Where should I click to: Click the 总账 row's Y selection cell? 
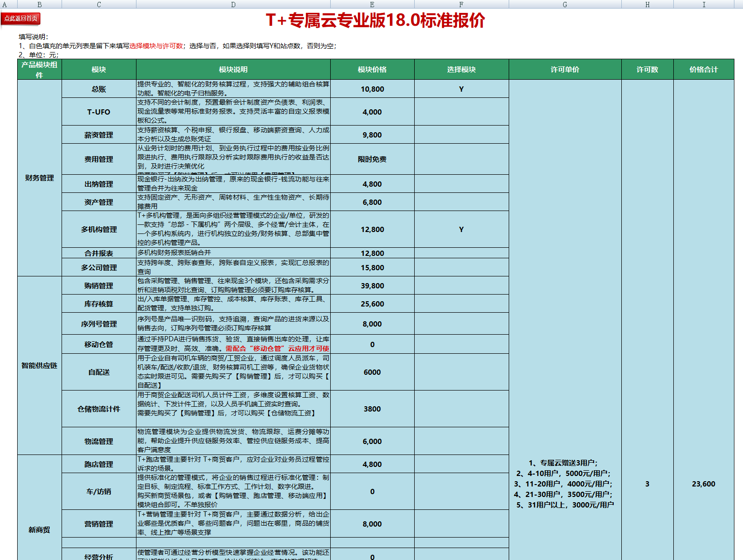pos(461,89)
